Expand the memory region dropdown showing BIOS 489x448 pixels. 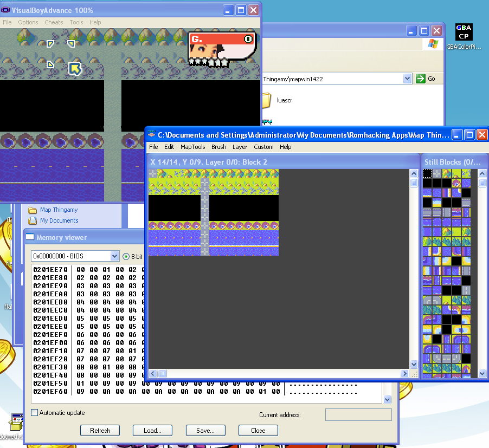pos(114,256)
